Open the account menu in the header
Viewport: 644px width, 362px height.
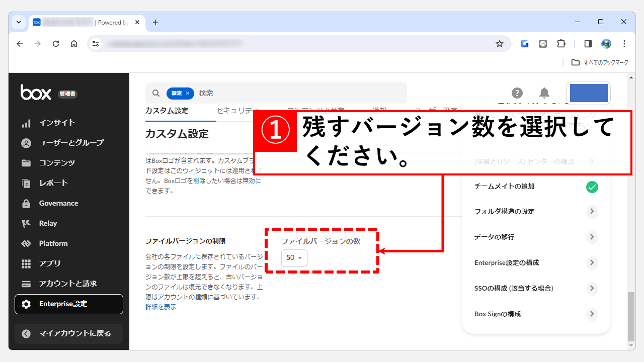coord(589,93)
